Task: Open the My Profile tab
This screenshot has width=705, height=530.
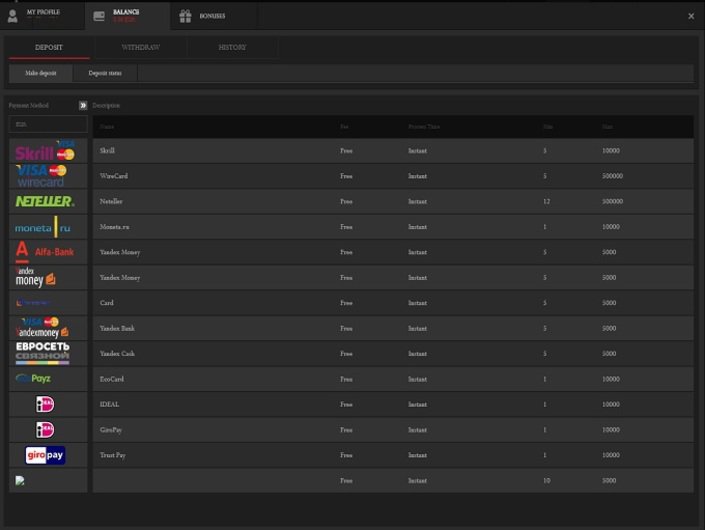Action: coord(42,15)
